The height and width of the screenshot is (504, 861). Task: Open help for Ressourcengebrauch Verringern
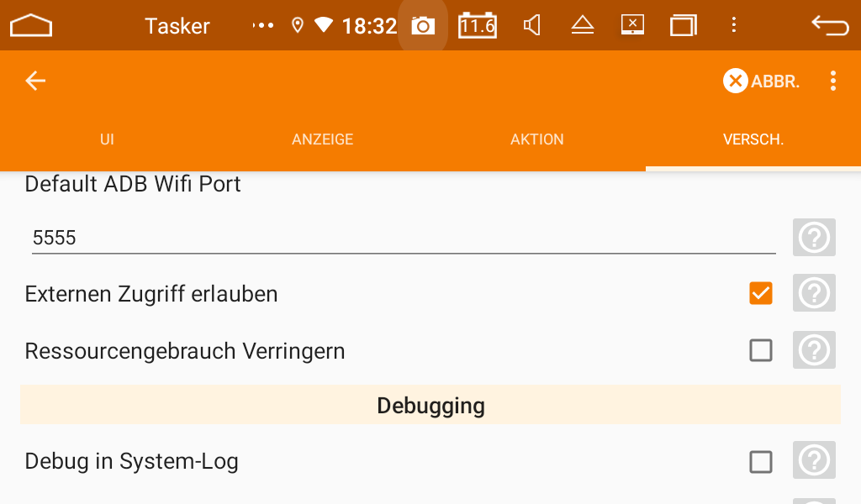[x=814, y=350]
